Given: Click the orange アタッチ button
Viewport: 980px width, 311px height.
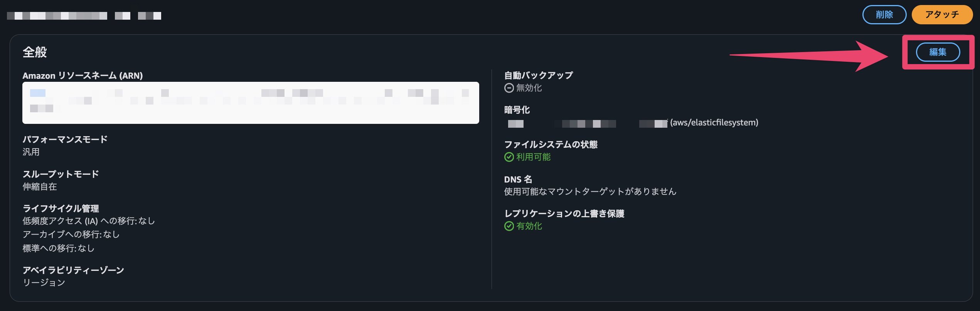Looking at the screenshot, I should (941, 15).
